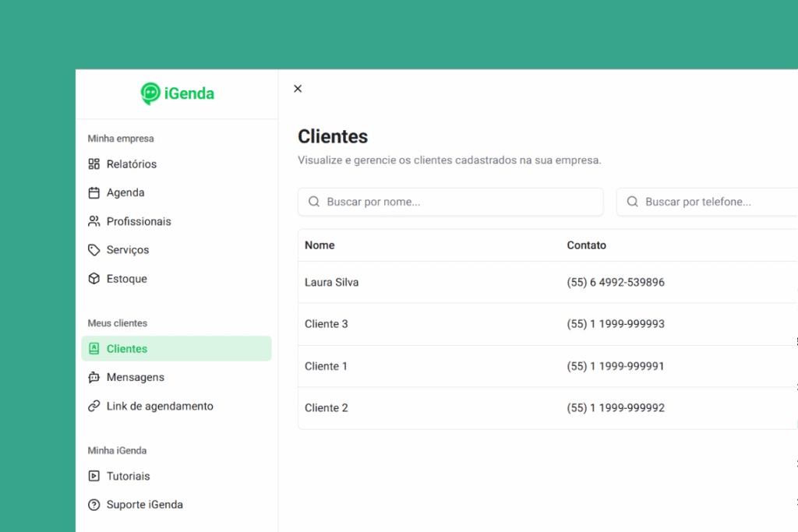Click the Profissionais people icon
Image resolution: width=798 pixels, height=532 pixels.
(x=94, y=222)
